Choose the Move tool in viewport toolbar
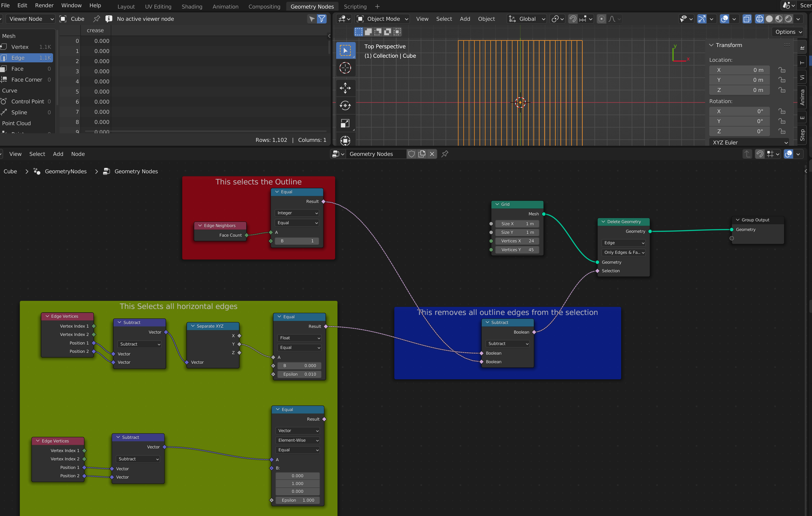Screen dimensions: 812x516 pos(345,88)
